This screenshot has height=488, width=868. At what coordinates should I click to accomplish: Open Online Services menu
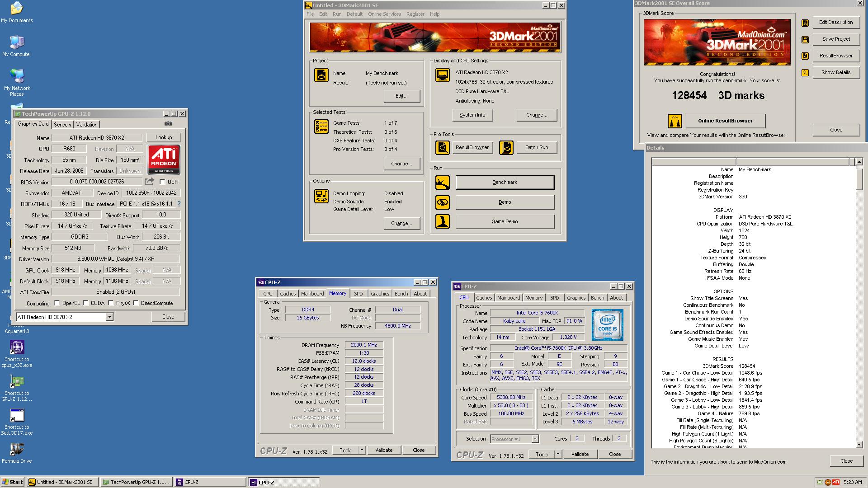point(385,14)
